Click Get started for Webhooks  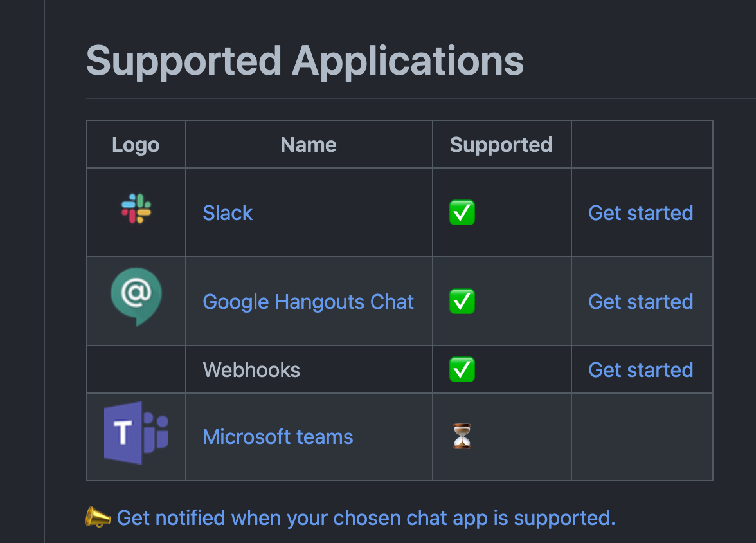point(641,370)
